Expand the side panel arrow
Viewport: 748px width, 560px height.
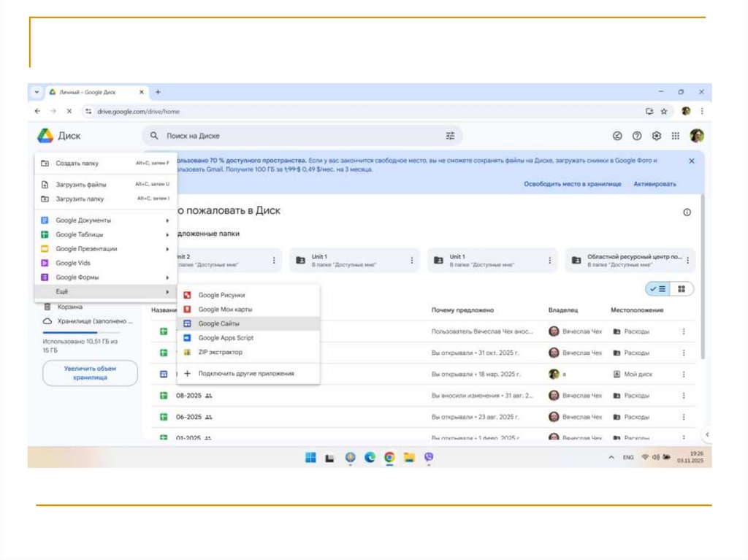tap(707, 434)
